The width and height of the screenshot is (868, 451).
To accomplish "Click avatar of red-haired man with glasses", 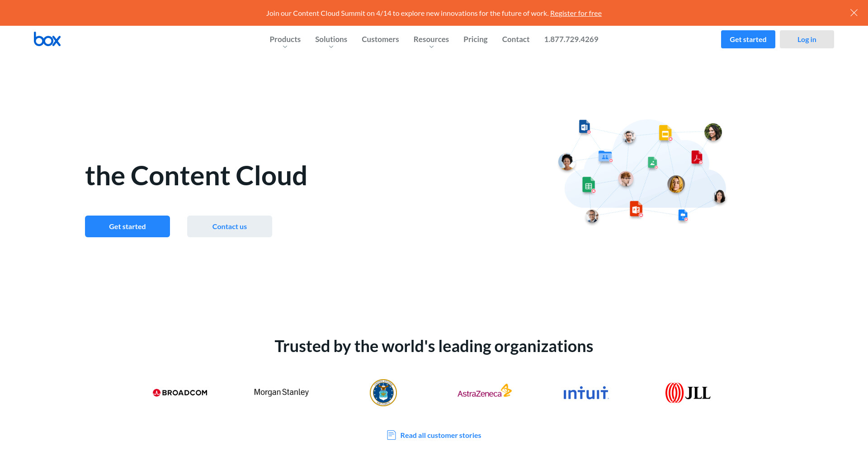I will (x=626, y=179).
